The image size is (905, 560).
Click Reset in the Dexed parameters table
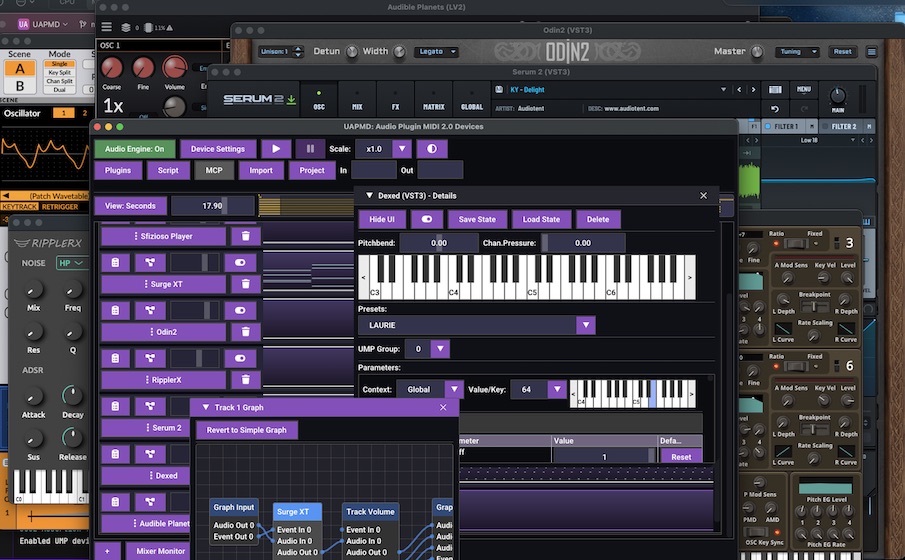pyautogui.click(x=680, y=457)
